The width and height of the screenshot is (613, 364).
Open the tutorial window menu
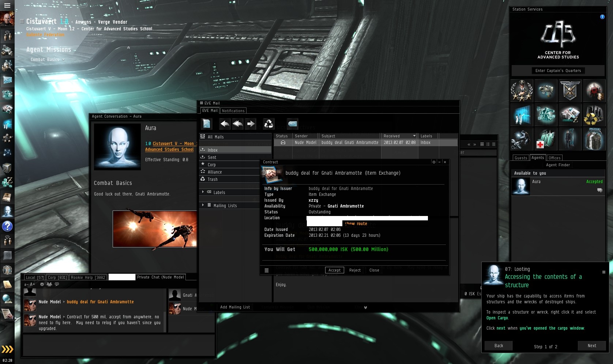pos(603,272)
